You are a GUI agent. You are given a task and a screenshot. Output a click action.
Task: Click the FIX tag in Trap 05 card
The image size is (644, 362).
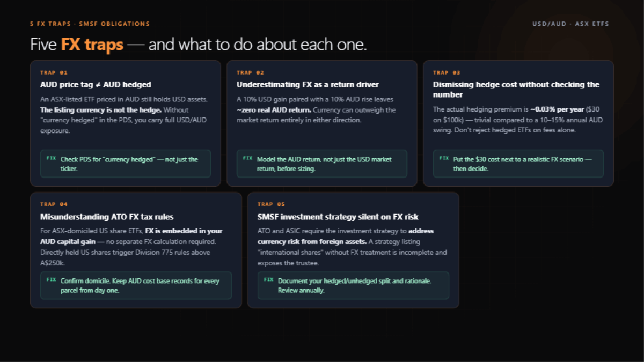pyautogui.click(x=268, y=280)
